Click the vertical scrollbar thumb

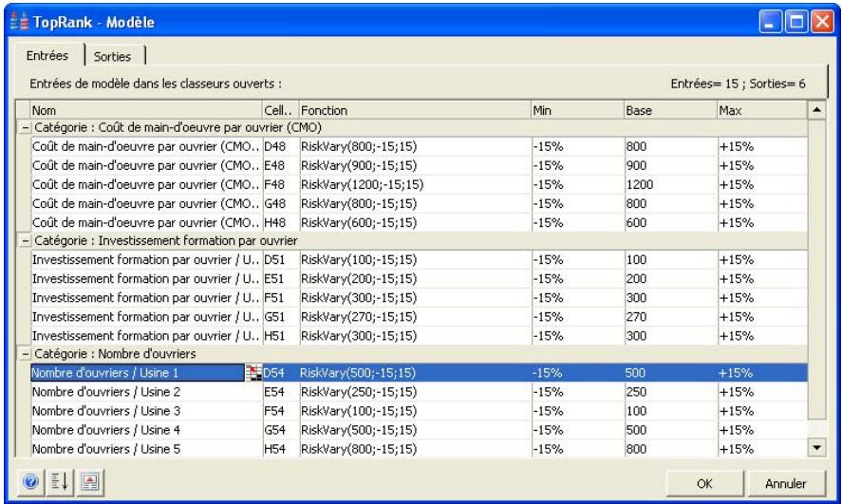(816, 270)
